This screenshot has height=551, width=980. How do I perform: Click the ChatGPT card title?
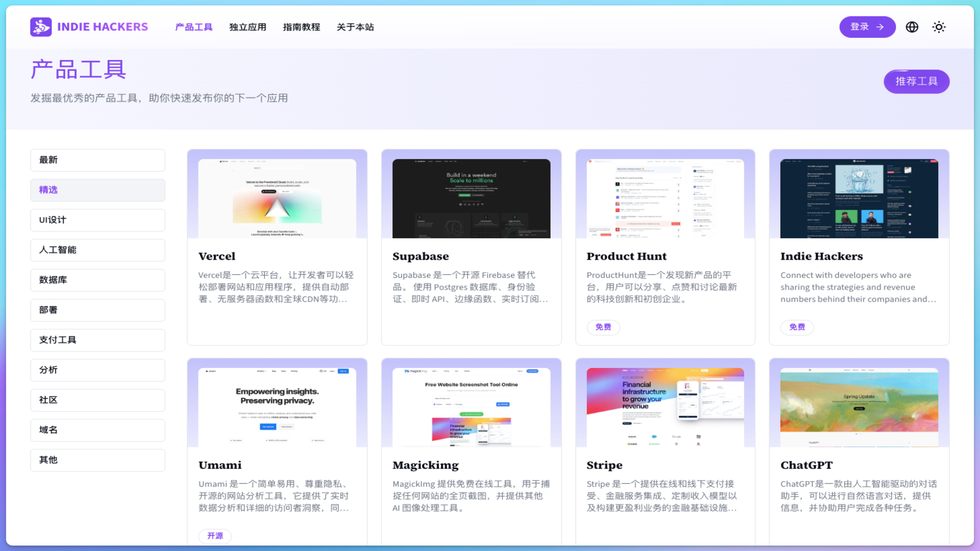pos(807,465)
